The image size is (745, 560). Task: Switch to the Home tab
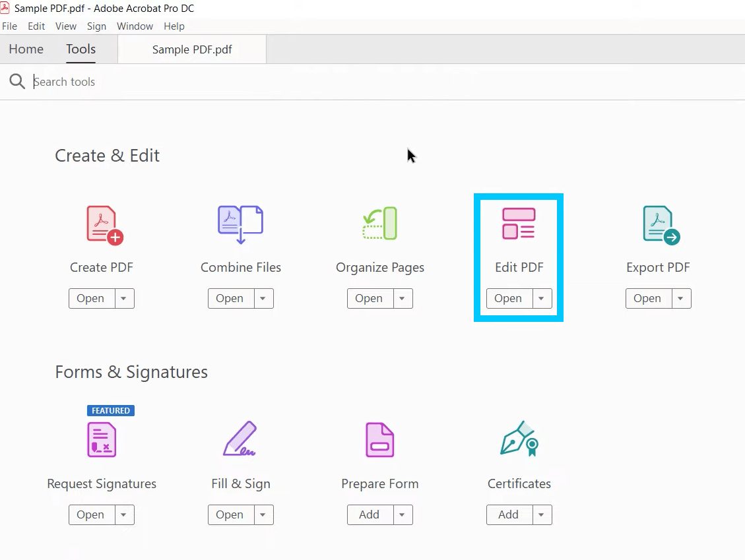(26, 49)
